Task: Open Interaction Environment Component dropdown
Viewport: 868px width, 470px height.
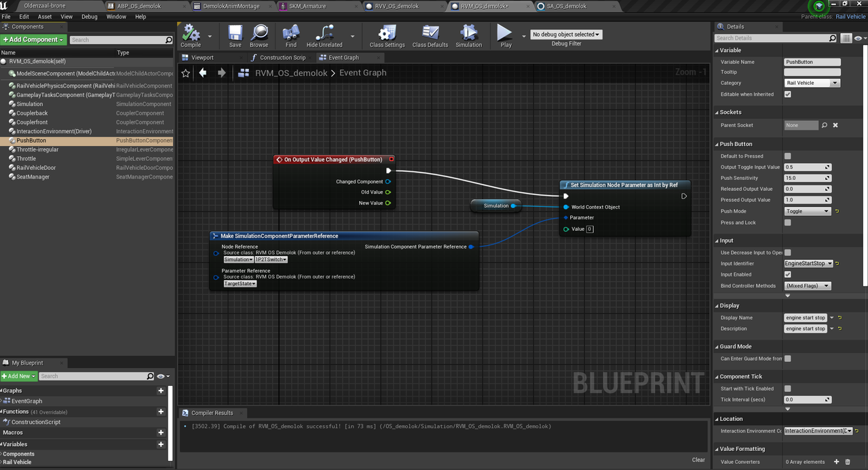Action: (818, 431)
